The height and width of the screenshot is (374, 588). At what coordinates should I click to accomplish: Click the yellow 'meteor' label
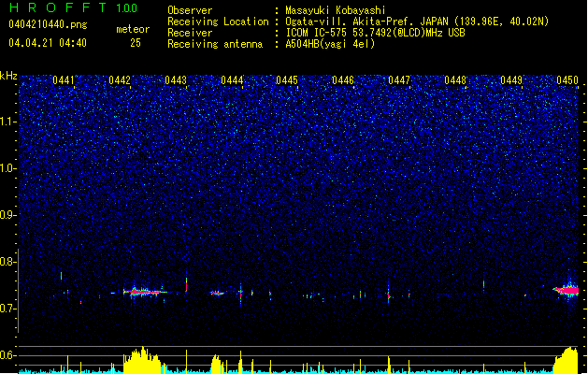click(x=133, y=29)
